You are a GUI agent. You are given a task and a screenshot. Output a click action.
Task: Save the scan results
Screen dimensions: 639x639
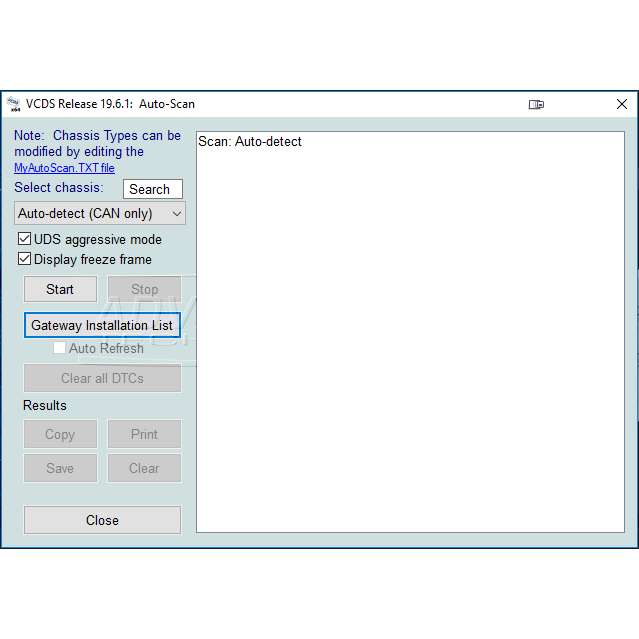(60, 468)
